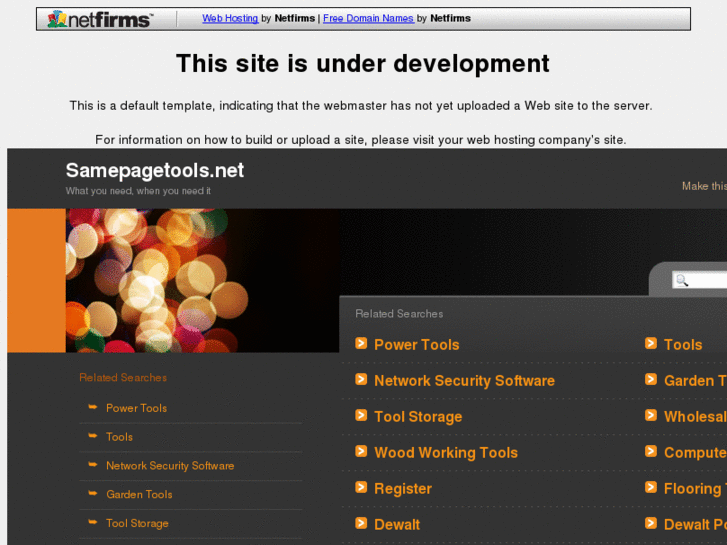Click the colorful bokeh lights banner image
The height and width of the screenshot is (545, 727).
point(203,280)
